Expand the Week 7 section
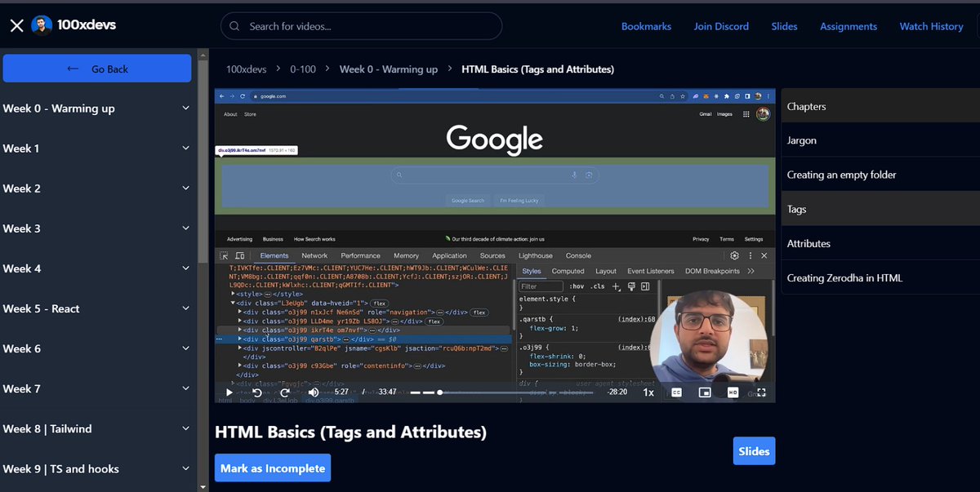Image resolution: width=980 pixels, height=492 pixels. tap(96, 389)
